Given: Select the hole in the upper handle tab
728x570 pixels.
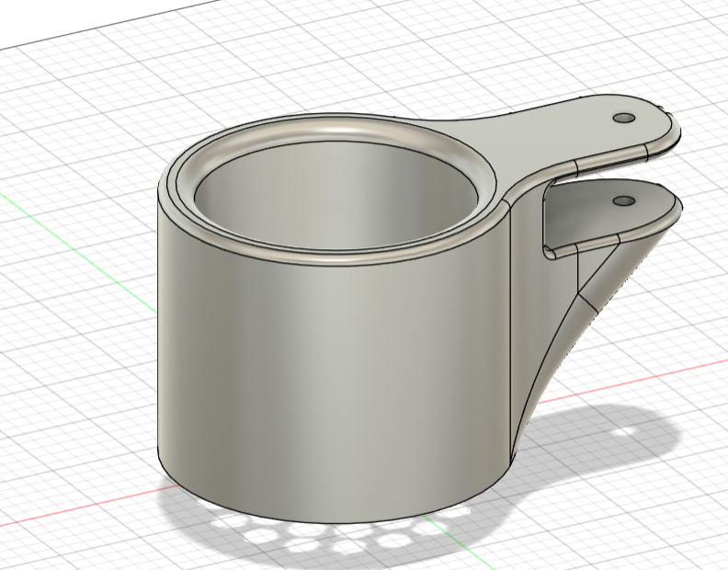Looking at the screenshot, I should (624, 118).
